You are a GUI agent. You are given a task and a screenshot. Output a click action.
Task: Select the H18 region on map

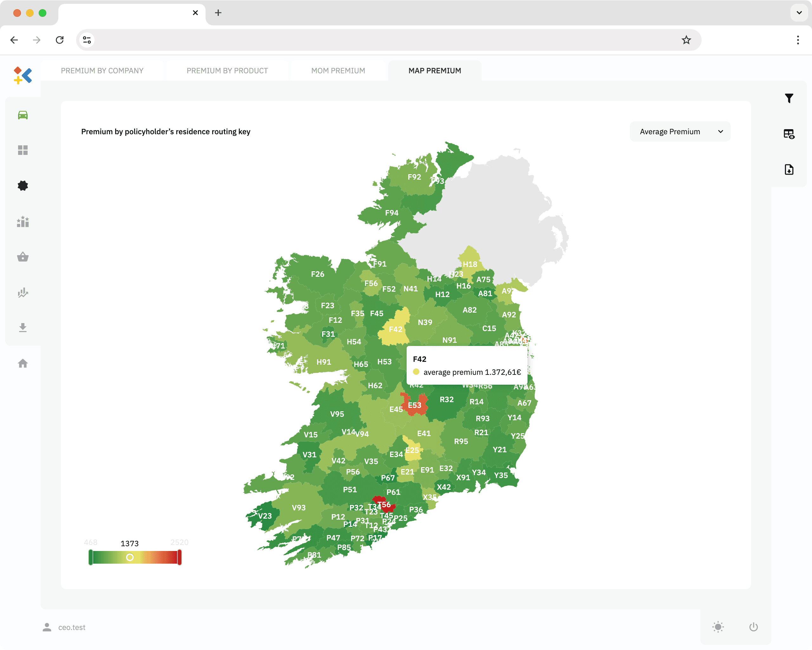(x=470, y=264)
